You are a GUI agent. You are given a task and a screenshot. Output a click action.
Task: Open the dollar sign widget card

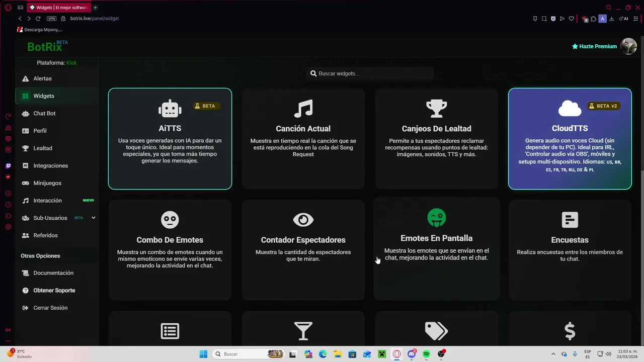click(570, 328)
